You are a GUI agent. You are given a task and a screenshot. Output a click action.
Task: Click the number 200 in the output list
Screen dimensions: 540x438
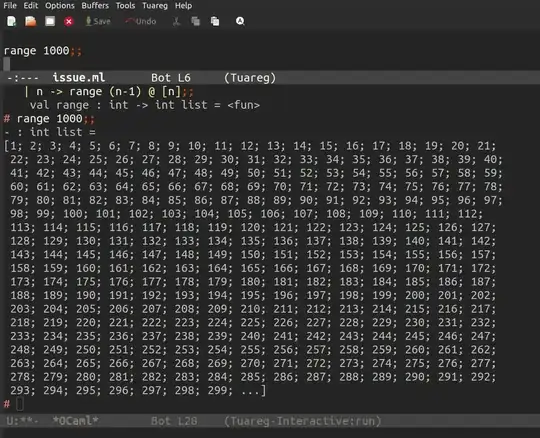tap(415, 295)
